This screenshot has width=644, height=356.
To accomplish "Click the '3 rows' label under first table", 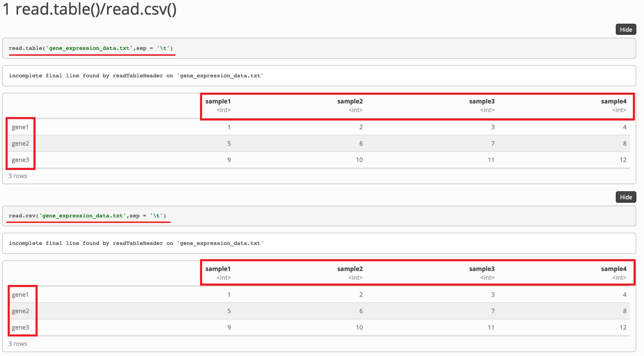I will pos(17,176).
